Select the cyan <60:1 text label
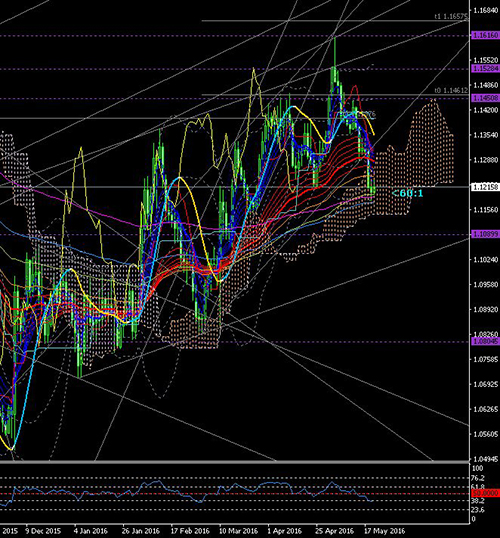500x538 pixels. (x=407, y=194)
